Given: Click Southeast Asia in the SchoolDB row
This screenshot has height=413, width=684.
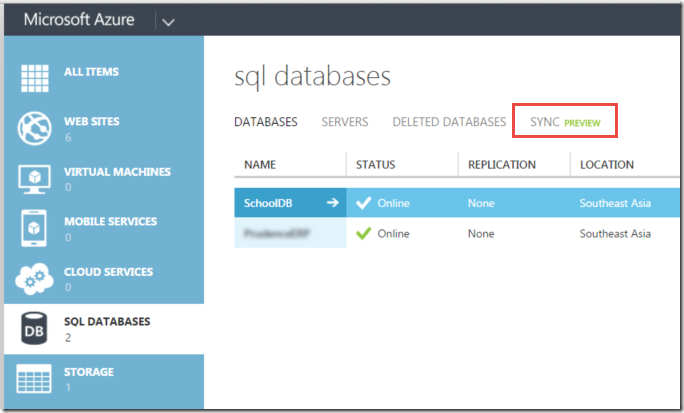Looking at the screenshot, I should [x=615, y=203].
